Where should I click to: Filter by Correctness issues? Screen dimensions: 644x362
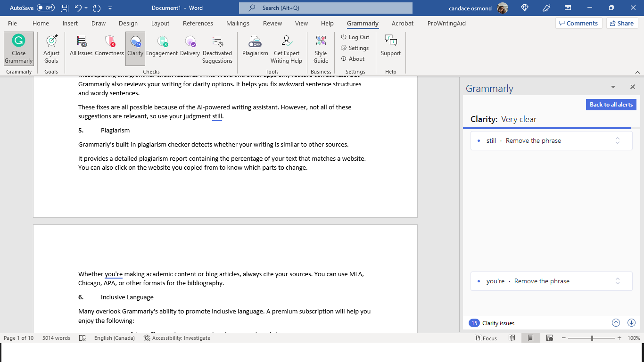pyautogui.click(x=109, y=46)
